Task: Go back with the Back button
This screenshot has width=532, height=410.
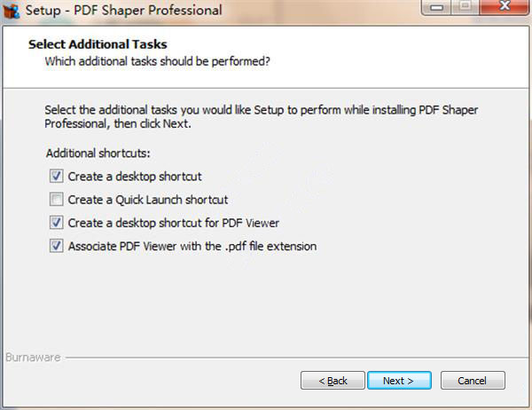Action: (332, 381)
